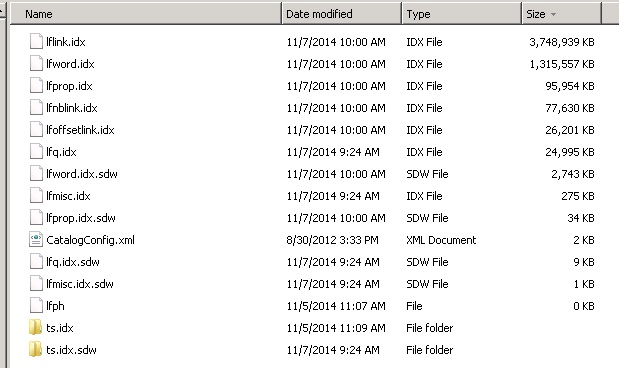Sort by the Date modified column header
Screen dimensions: 619x368
pyautogui.click(x=341, y=14)
